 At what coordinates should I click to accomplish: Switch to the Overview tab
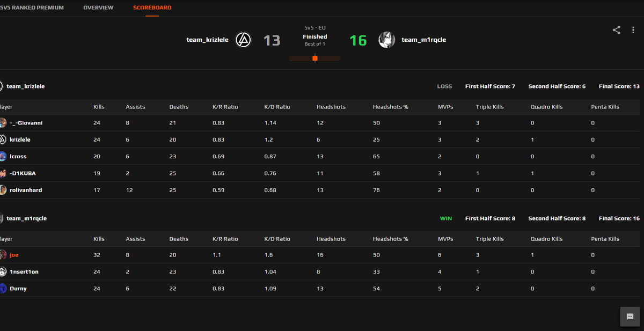click(x=98, y=8)
